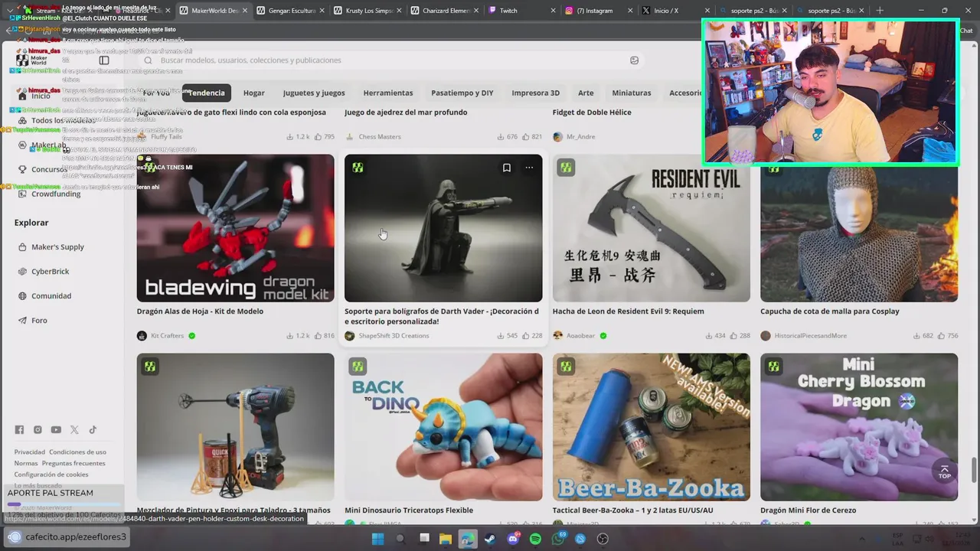Select the Hogar category tab

click(254, 93)
